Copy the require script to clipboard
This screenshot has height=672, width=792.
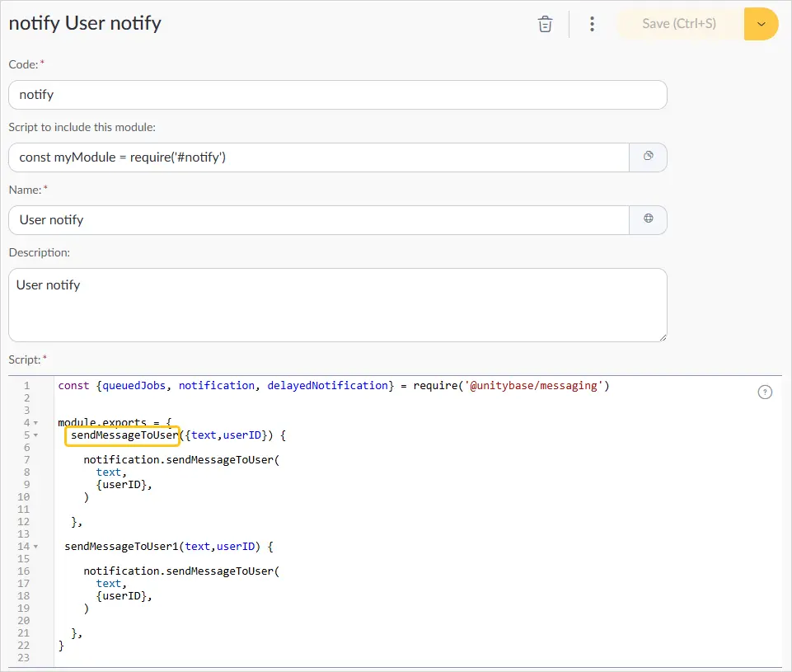(x=648, y=156)
